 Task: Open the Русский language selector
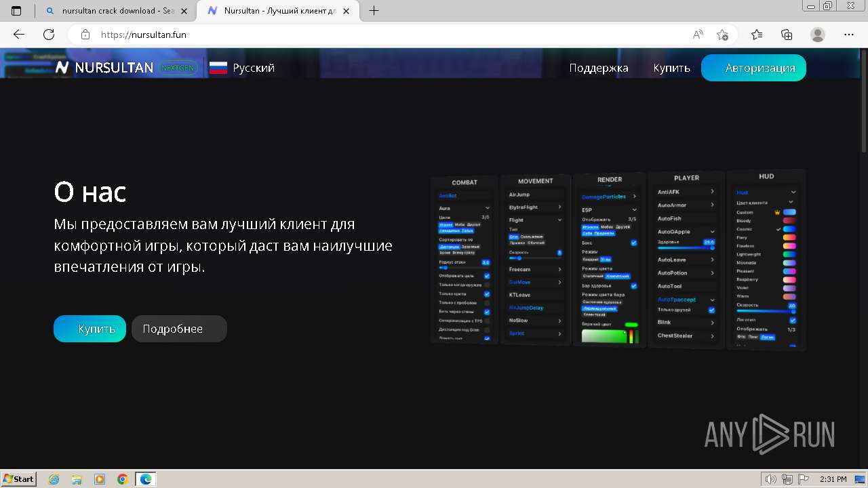click(x=242, y=68)
